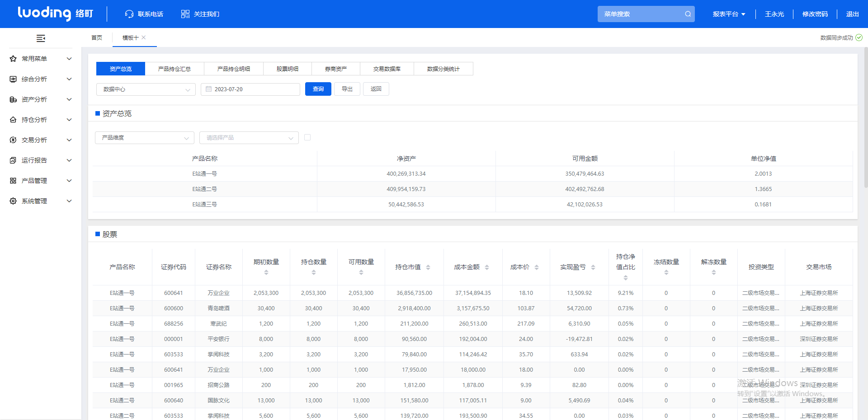Switch to the 券商资产 tab
Screen dimensions: 868x420
click(x=336, y=69)
